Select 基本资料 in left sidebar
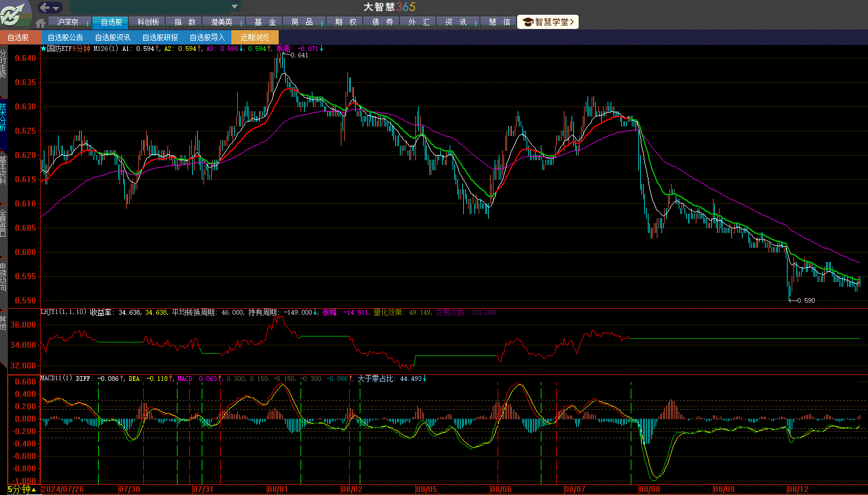This screenshot has width=868, height=495. (4, 170)
